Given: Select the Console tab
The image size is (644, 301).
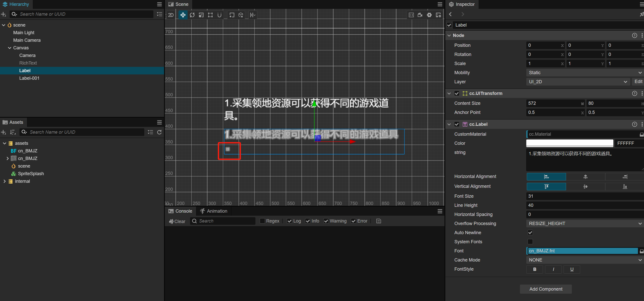Looking at the screenshot, I should coord(180,211).
